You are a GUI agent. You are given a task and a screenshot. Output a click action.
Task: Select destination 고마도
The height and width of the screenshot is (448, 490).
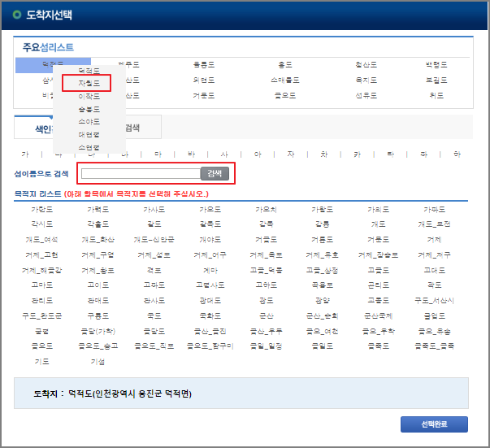(x=42, y=285)
